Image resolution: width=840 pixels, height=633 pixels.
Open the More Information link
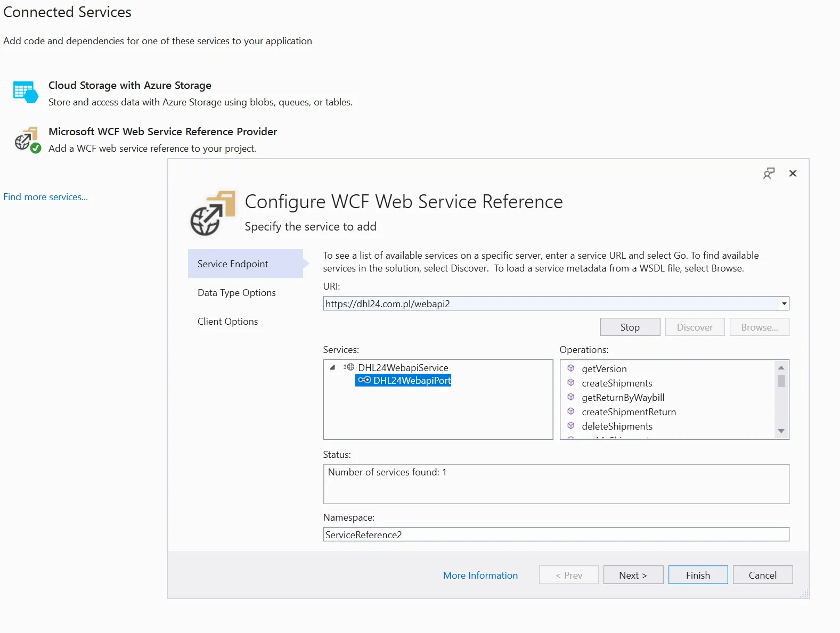pyautogui.click(x=480, y=576)
